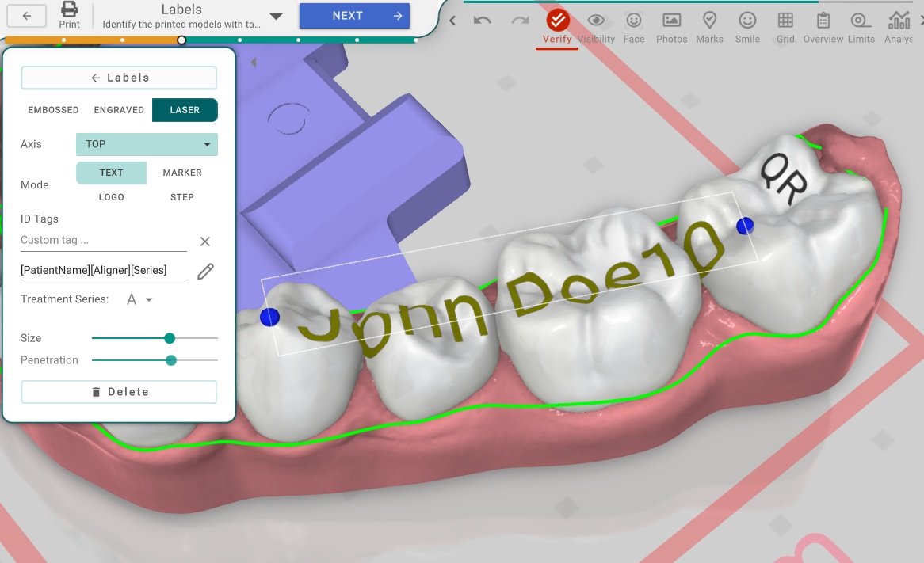Screen dimensions: 924x563
Task: Open the Verify tool
Action: 557,27
